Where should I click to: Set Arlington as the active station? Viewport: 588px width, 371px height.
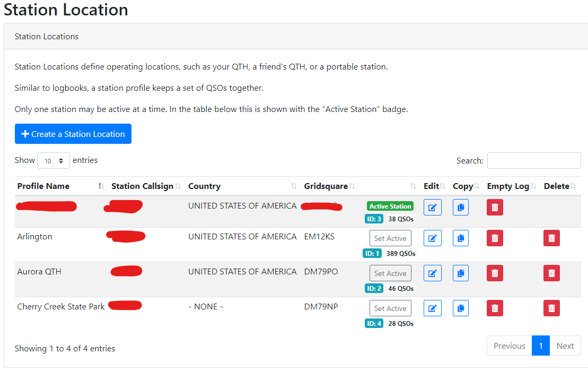coord(390,238)
